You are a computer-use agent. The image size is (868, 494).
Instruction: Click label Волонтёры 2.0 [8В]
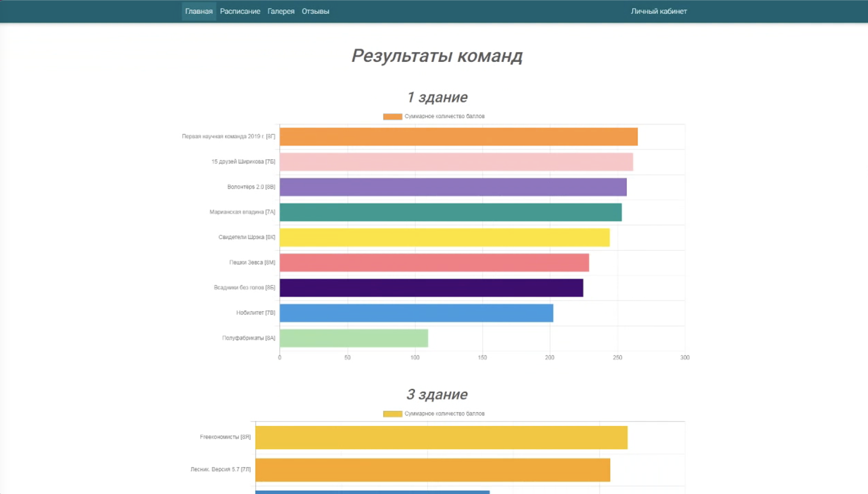pyautogui.click(x=251, y=187)
